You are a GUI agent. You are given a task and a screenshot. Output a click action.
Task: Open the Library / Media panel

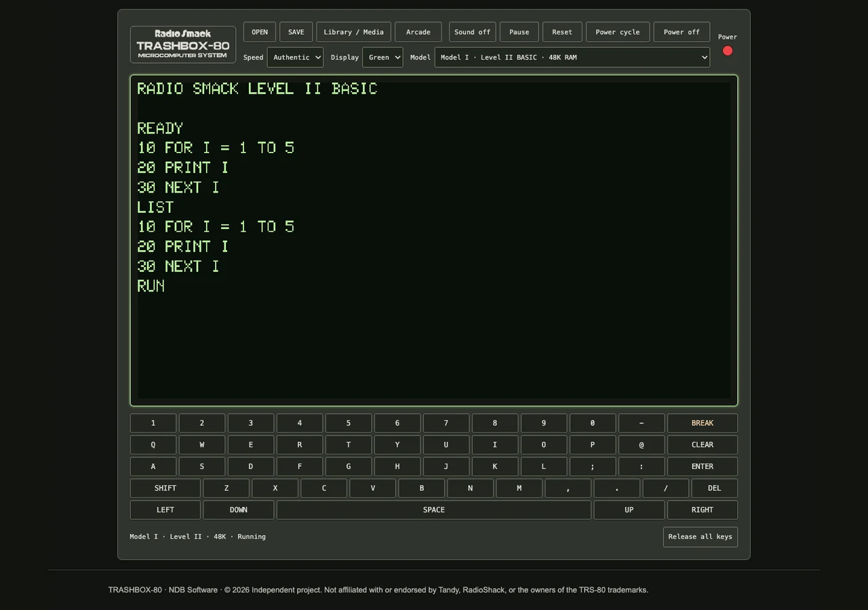tap(354, 32)
